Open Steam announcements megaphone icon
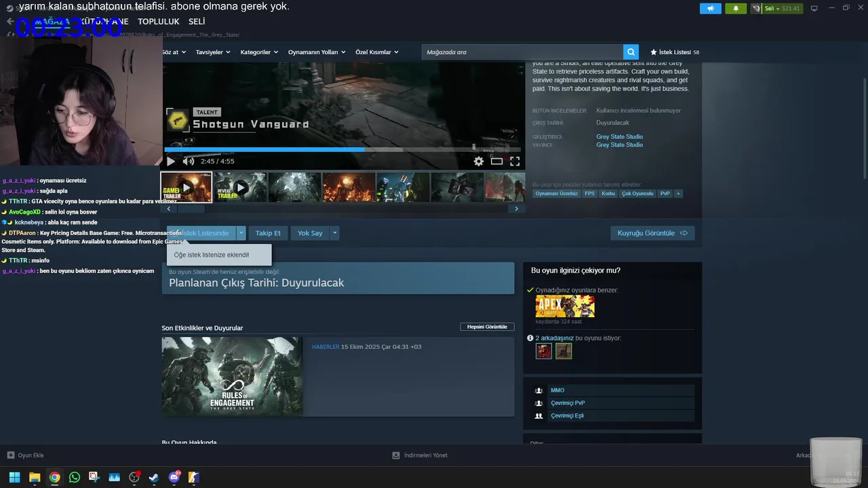Image resolution: width=868 pixels, height=488 pixels. (711, 9)
